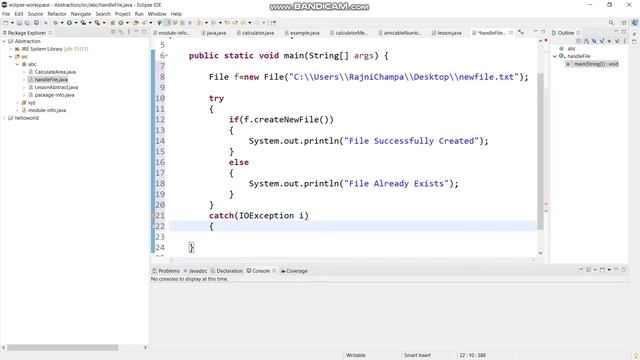
Task: Click the Coverage launch toolbar icon
Action: [x=83, y=23]
